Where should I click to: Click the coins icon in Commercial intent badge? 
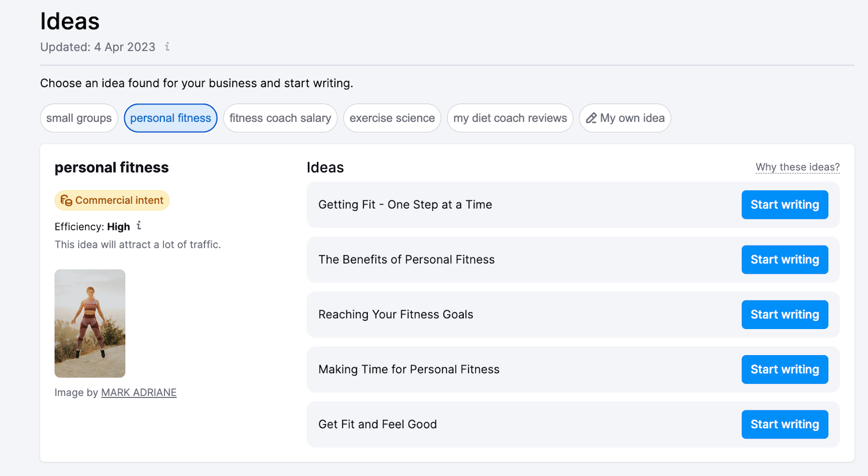tap(66, 201)
